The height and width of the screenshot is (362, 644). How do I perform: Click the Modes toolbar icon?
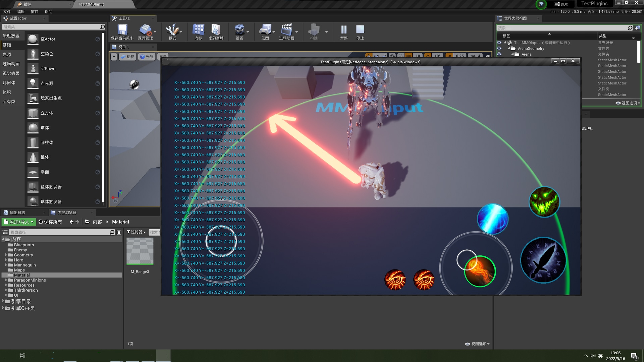pos(172,30)
